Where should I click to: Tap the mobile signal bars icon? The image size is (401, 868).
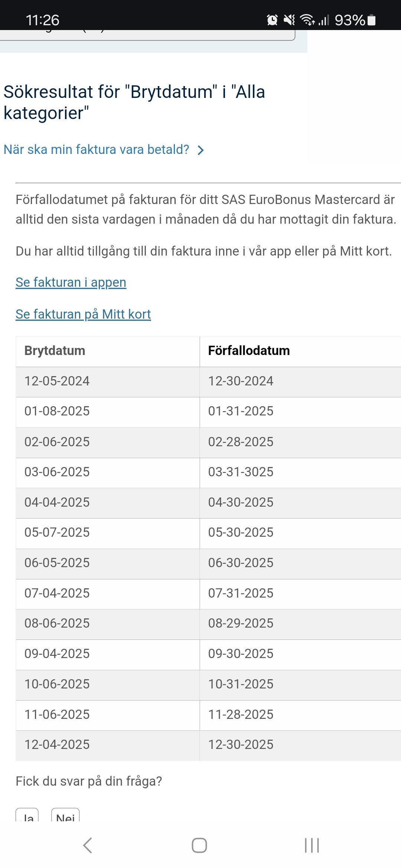[324, 20]
